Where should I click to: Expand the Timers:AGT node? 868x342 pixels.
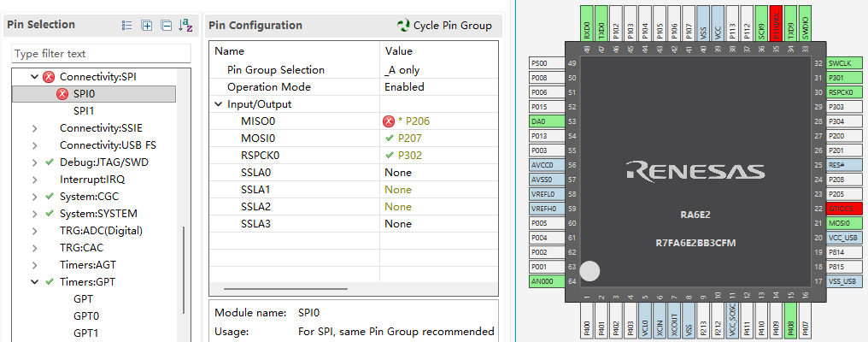[35, 265]
